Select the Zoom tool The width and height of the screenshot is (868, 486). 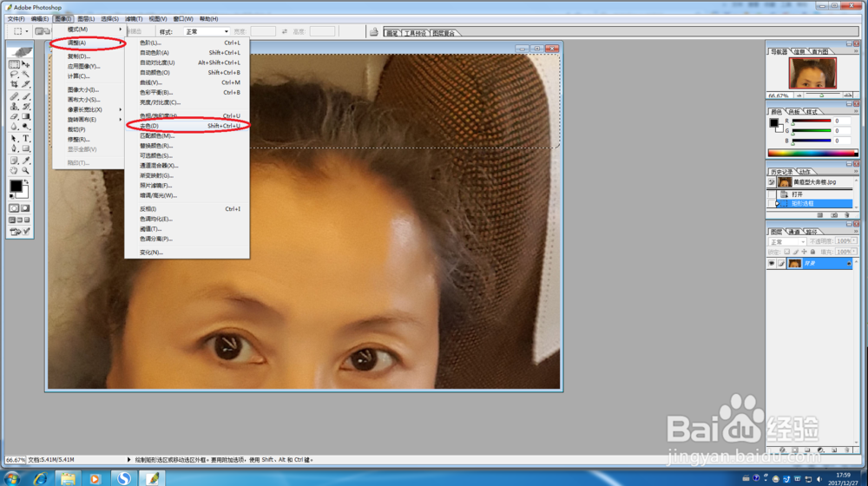point(25,170)
